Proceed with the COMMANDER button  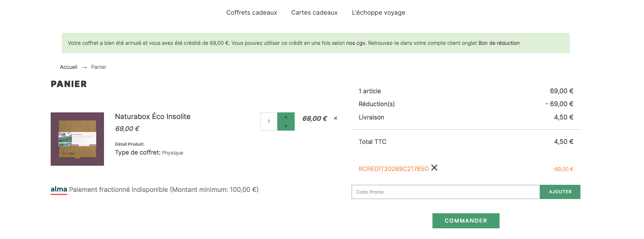(466, 221)
